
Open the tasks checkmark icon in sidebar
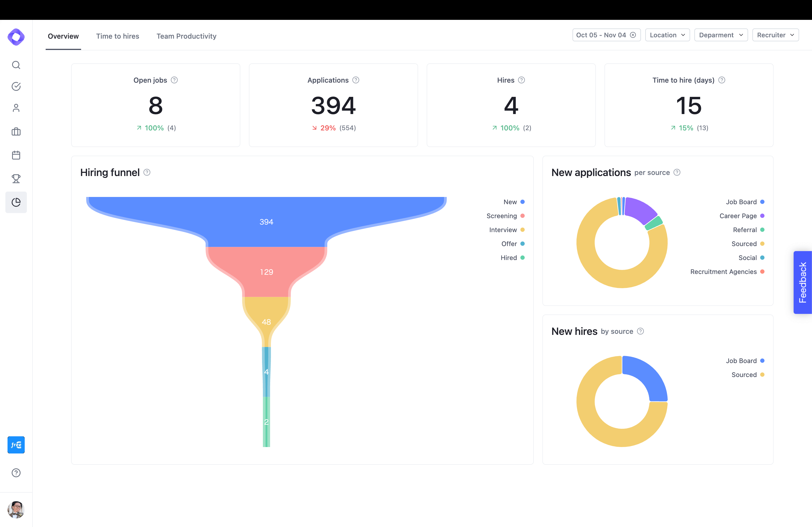(16, 86)
